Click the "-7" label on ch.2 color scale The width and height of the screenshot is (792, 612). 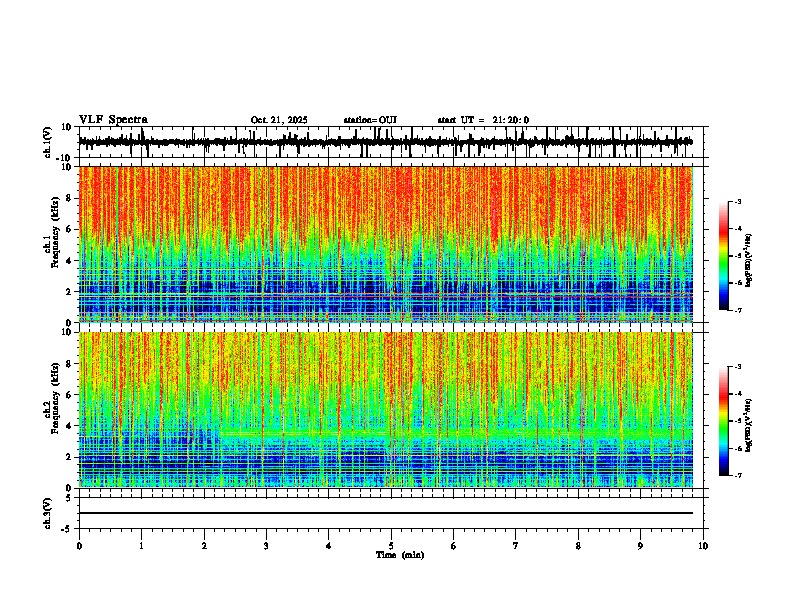coord(738,475)
